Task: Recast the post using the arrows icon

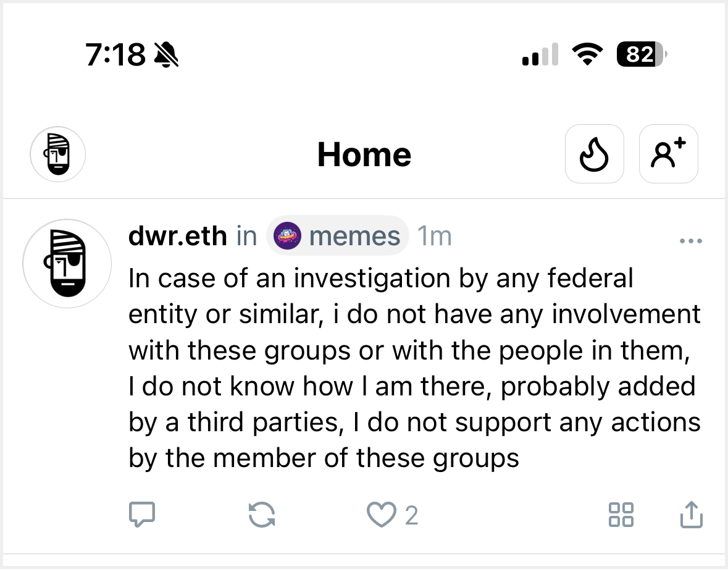Action: tap(262, 515)
